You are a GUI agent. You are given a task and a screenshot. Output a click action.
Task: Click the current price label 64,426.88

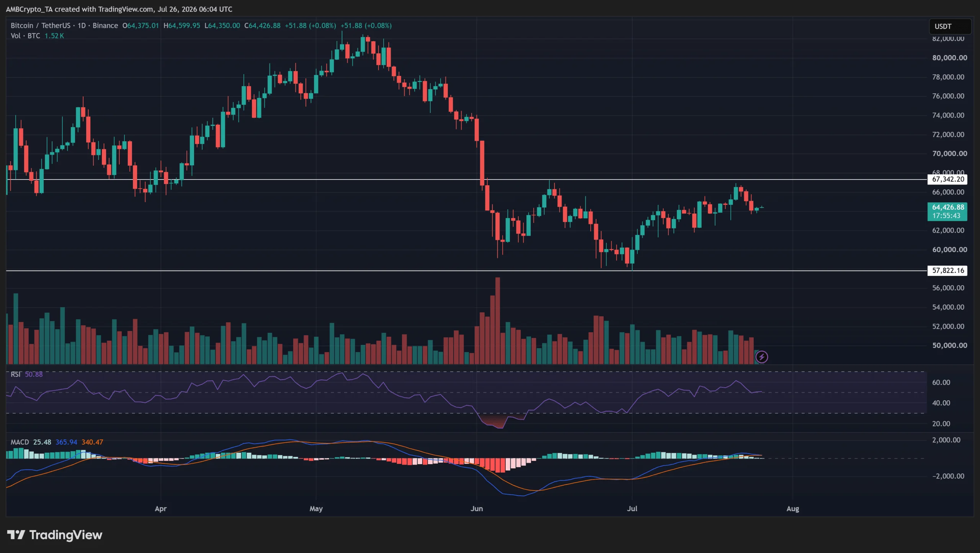[947, 207]
